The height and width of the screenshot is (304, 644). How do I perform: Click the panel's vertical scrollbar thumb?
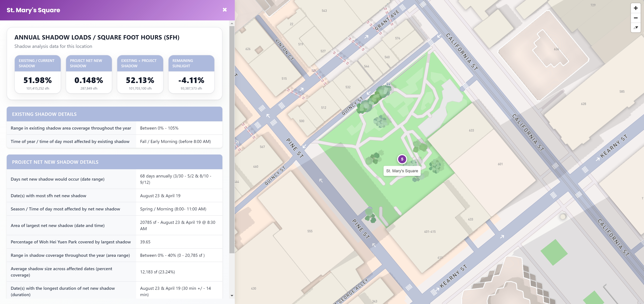pos(232,139)
